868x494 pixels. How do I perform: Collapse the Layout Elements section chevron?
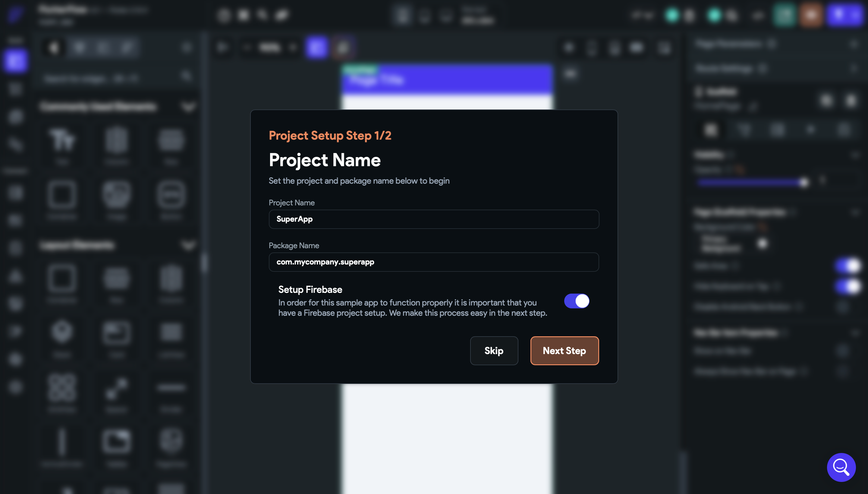[188, 245]
